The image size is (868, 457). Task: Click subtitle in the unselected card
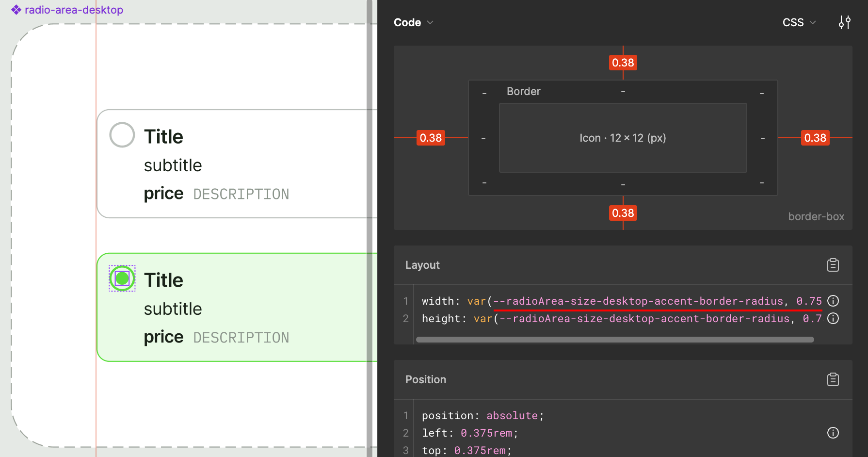coord(173,165)
